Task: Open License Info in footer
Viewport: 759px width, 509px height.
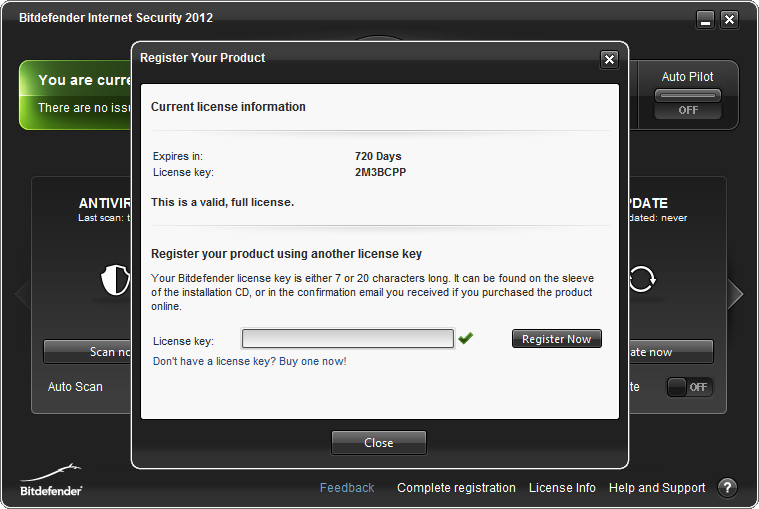Action: (x=562, y=488)
